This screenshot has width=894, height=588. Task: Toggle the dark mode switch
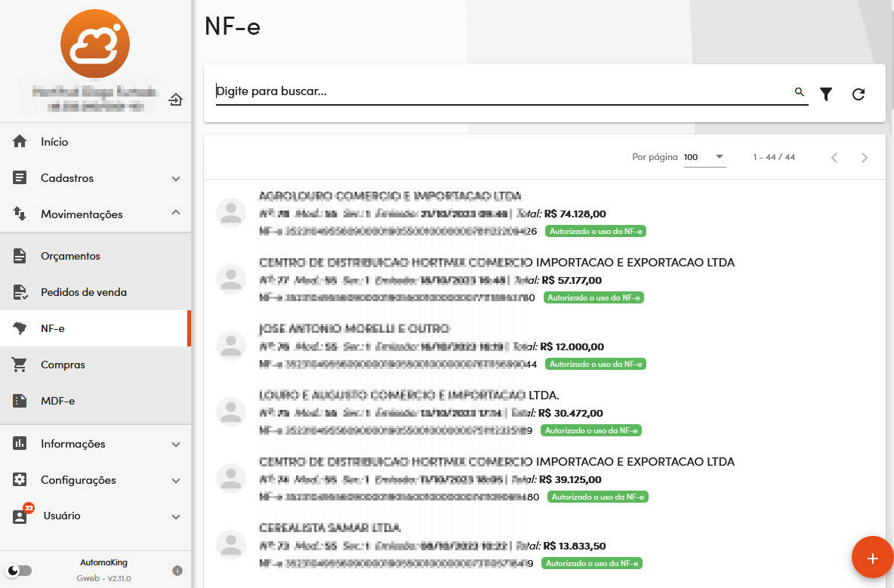[x=19, y=571]
